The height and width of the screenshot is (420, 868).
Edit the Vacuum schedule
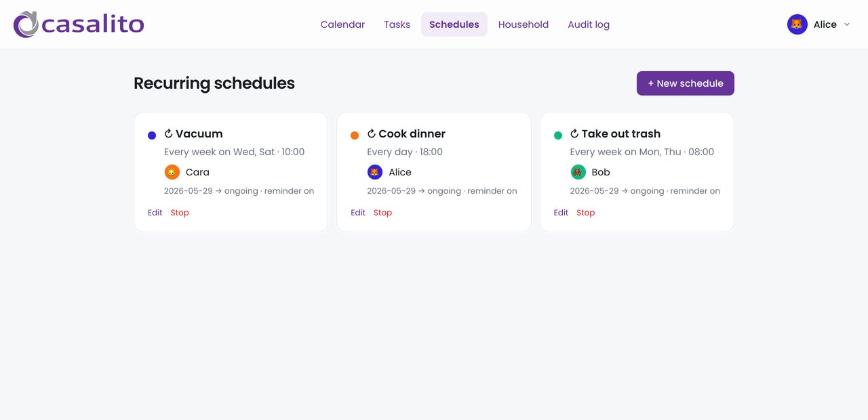[x=155, y=213]
